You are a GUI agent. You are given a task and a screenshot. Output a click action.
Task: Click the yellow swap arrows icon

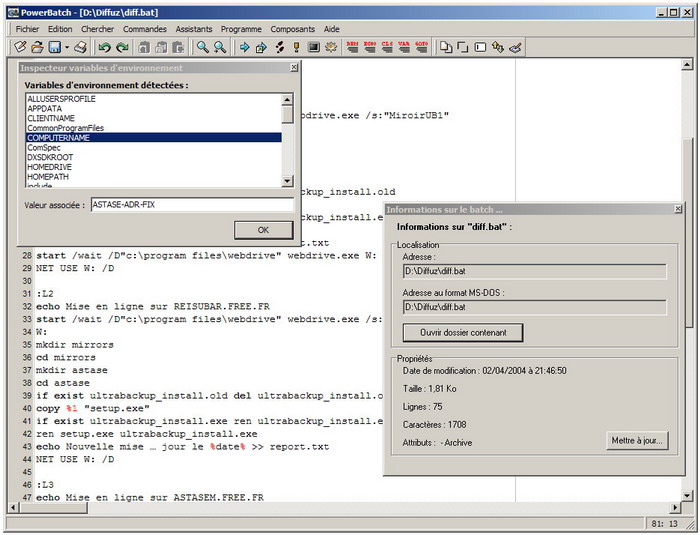[x=497, y=47]
